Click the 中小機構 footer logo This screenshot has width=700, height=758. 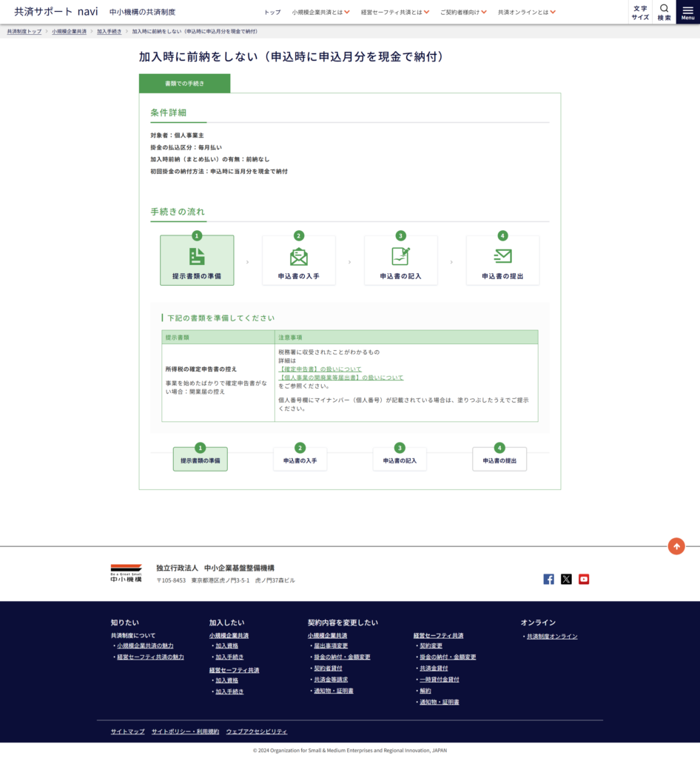click(126, 574)
